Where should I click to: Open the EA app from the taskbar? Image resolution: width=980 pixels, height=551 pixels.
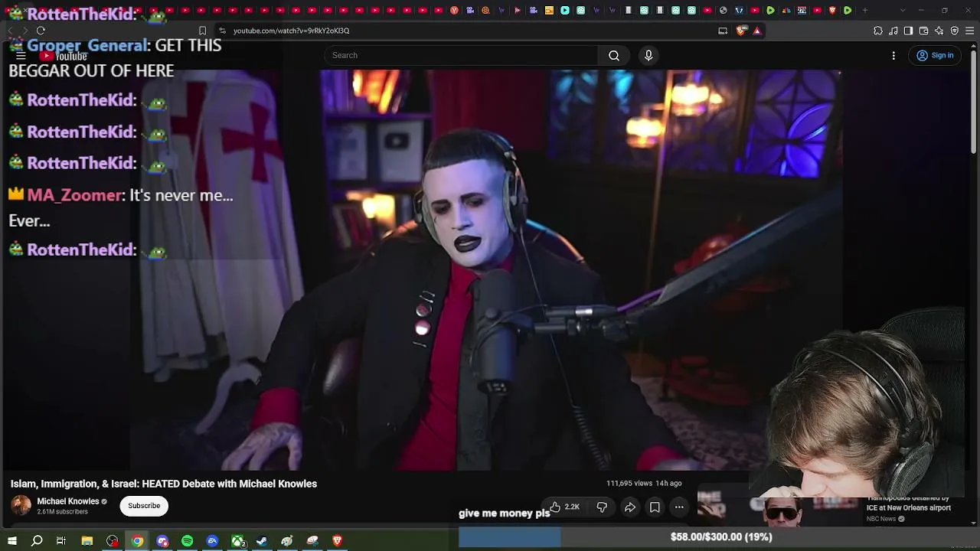point(212,541)
